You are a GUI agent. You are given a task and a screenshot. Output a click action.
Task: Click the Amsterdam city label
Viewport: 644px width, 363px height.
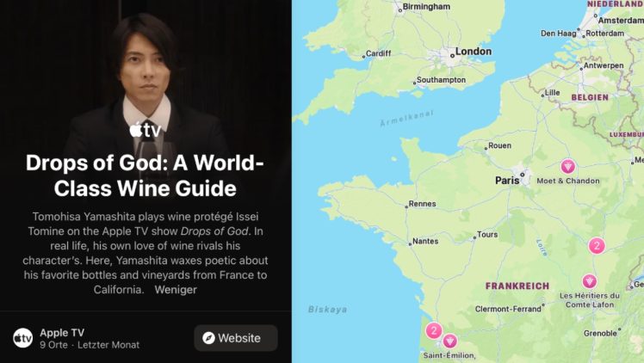tap(621, 20)
